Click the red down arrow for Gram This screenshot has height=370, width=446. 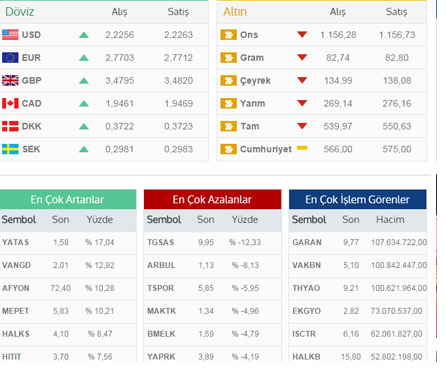click(x=302, y=57)
